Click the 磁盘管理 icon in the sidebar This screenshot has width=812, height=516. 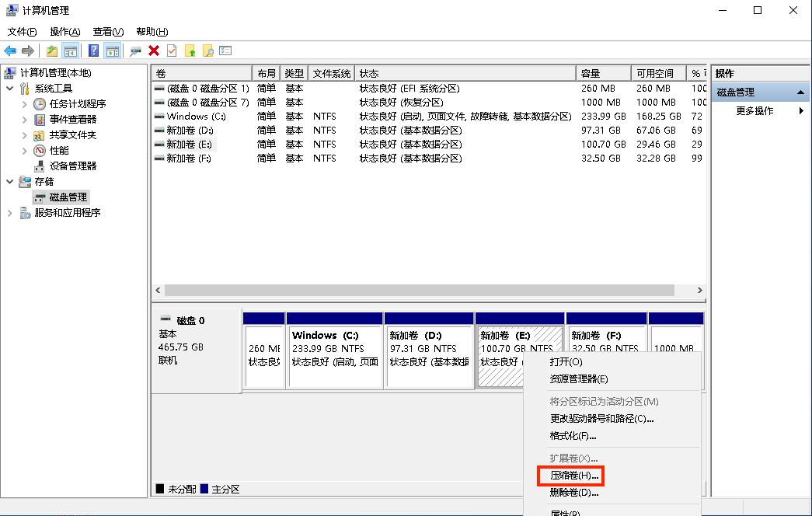41,197
